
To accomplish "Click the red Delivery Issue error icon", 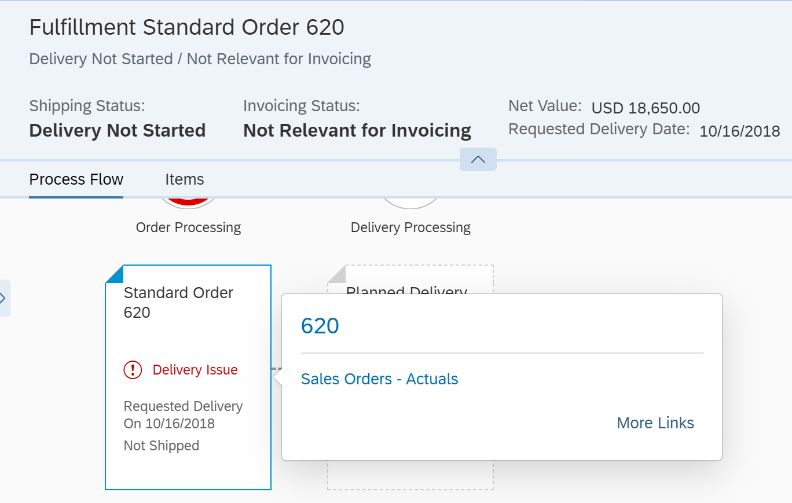I will 133,370.
